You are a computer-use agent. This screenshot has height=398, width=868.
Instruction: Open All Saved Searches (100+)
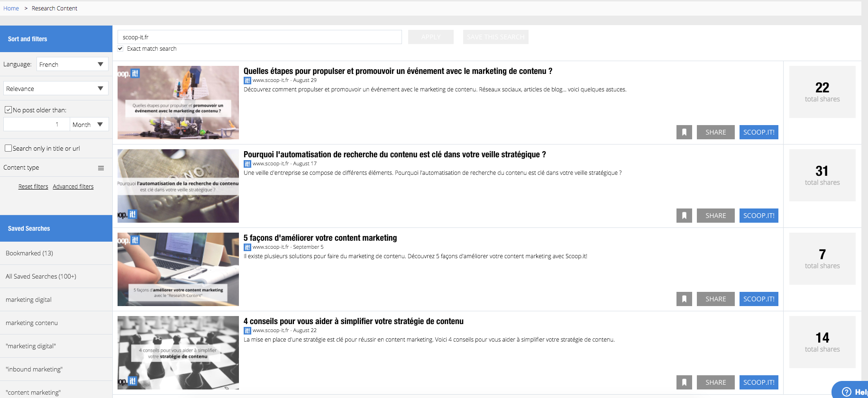[56, 276]
